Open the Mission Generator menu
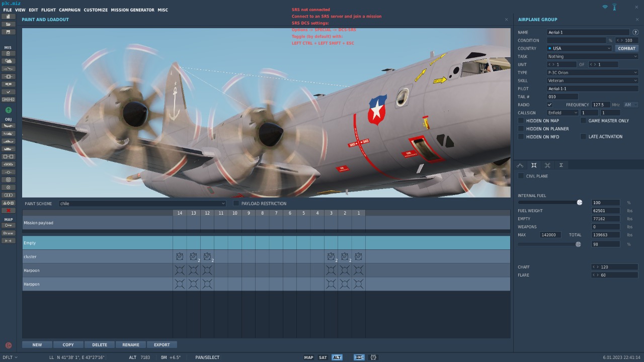The height and width of the screenshot is (362, 644). tap(133, 10)
